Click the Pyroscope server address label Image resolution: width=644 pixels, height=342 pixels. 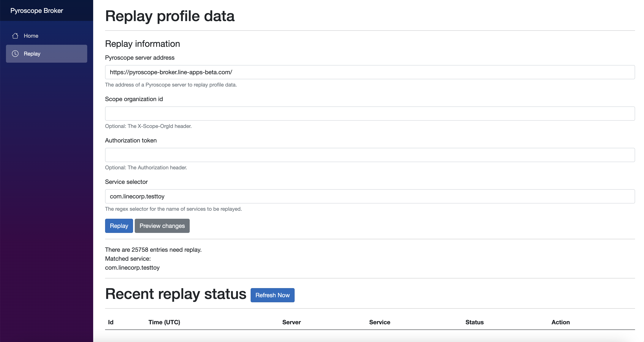pyautogui.click(x=140, y=58)
